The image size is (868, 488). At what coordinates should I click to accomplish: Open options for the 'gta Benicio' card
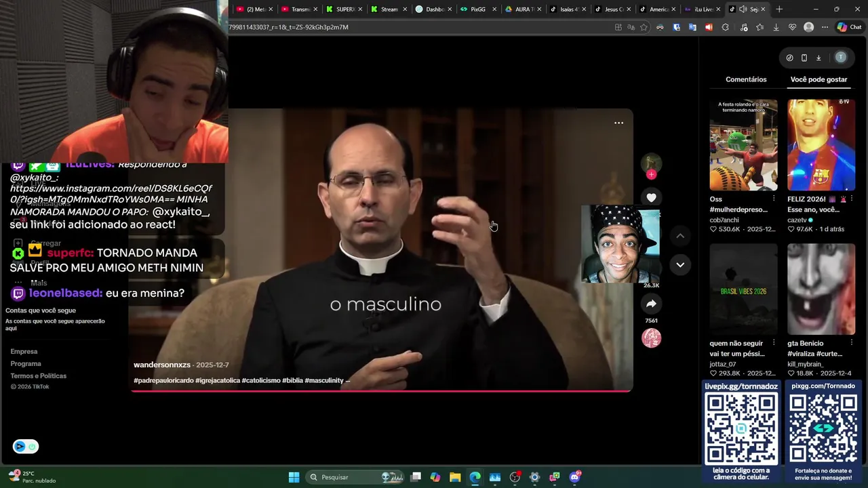[x=852, y=344]
